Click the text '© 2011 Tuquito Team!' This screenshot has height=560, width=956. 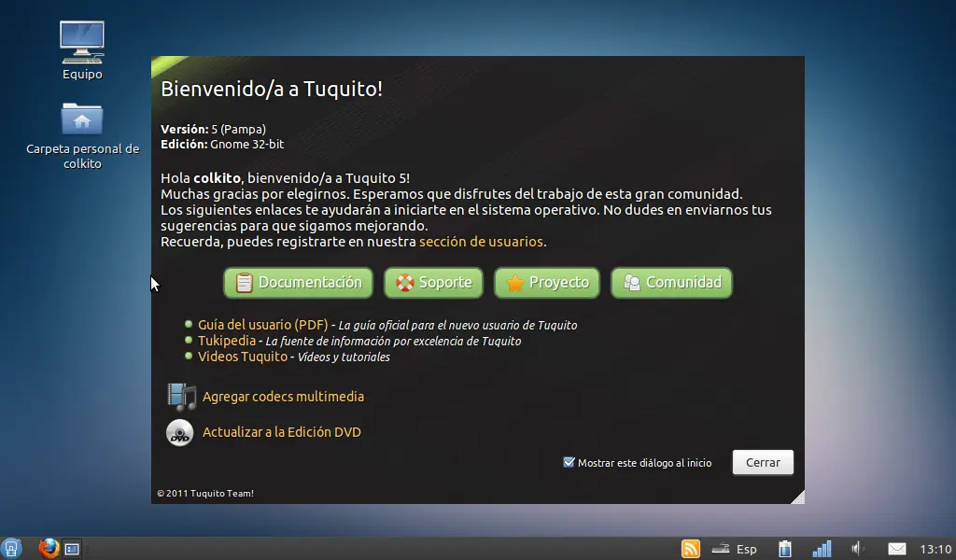(x=205, y=494)
